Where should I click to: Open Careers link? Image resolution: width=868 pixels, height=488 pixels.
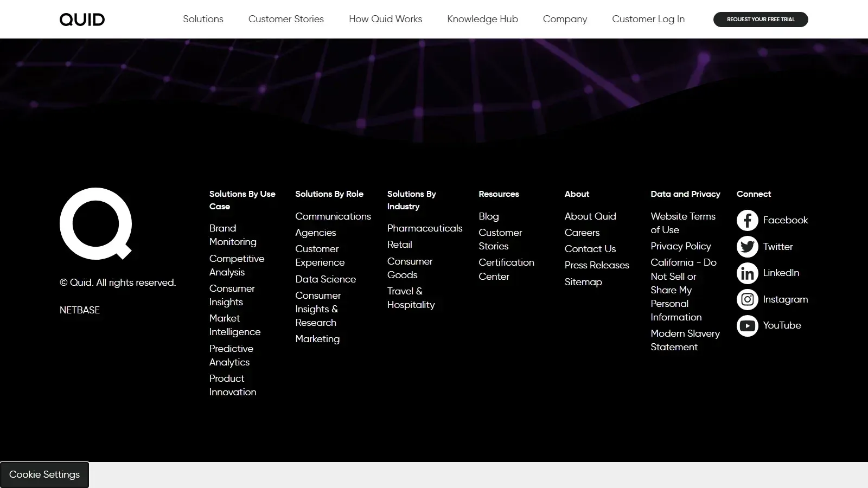582,233
